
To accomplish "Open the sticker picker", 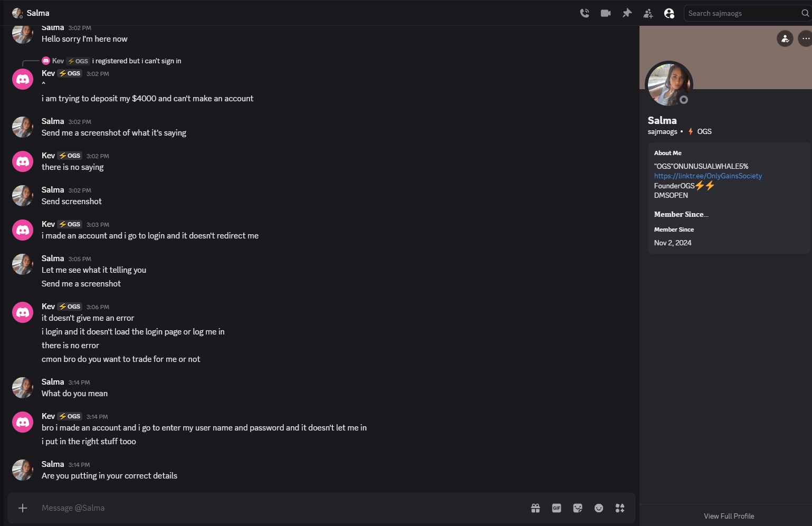I will pos(578,508).
